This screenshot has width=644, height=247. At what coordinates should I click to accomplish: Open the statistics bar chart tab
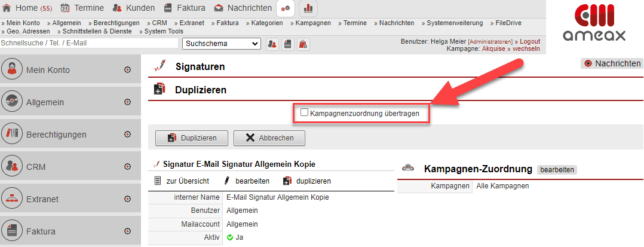pyautogui.click(x=308, y=8)
